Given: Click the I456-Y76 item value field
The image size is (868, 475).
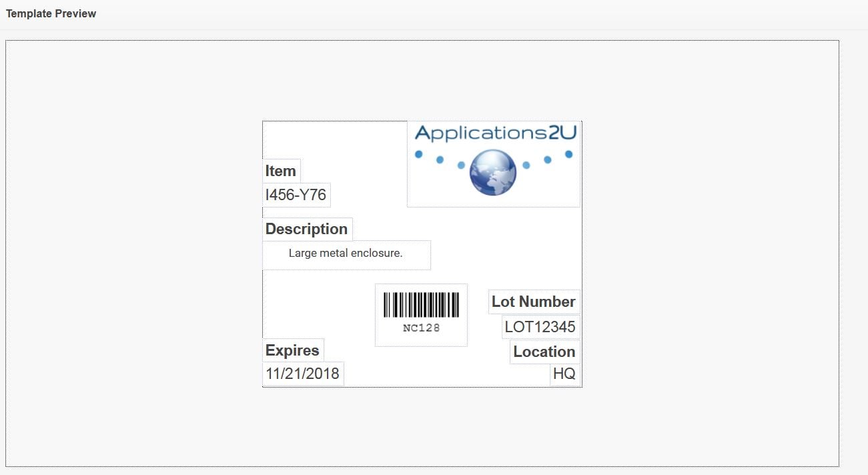Looking at the screenshot, I should tap(296, 195).
